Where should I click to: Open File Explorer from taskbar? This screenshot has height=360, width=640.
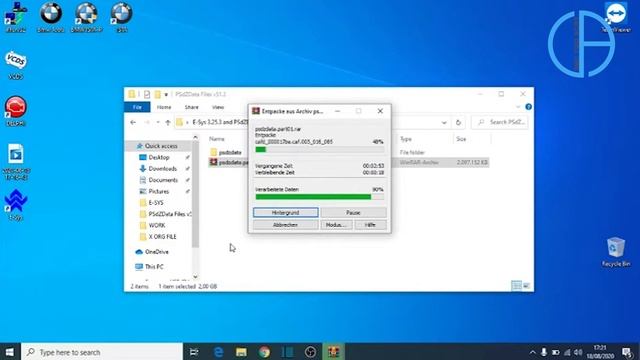(x=241, y=352)
